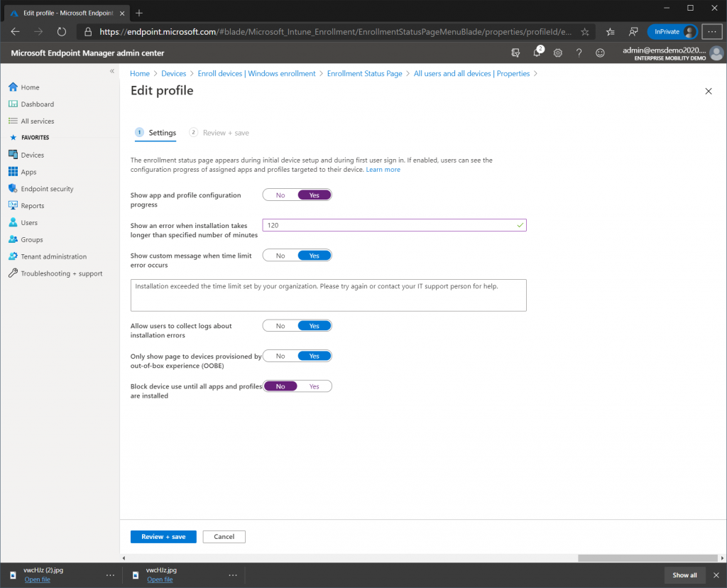Set Show custom message to No
727x588 pixels.
pos(280,256)
